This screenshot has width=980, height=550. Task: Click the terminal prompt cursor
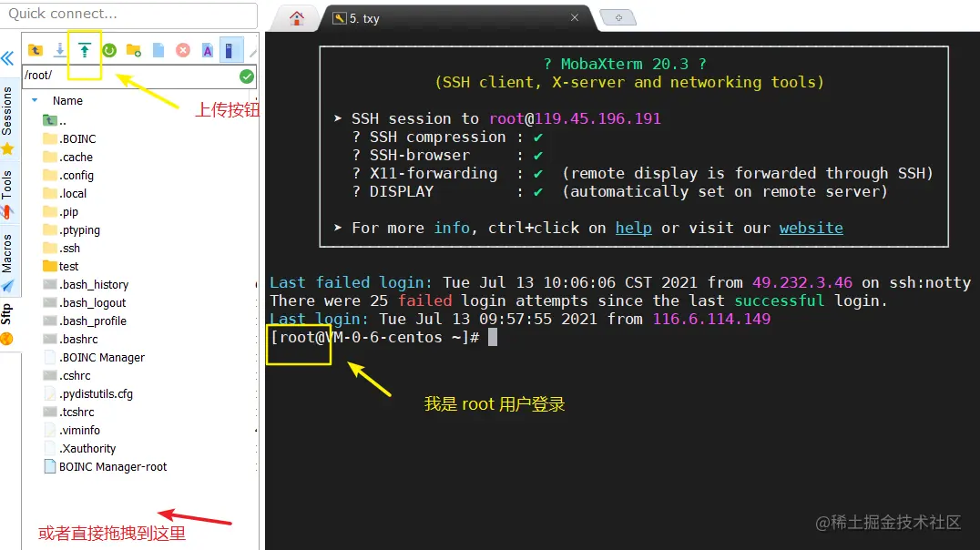[x=493, y=338]
